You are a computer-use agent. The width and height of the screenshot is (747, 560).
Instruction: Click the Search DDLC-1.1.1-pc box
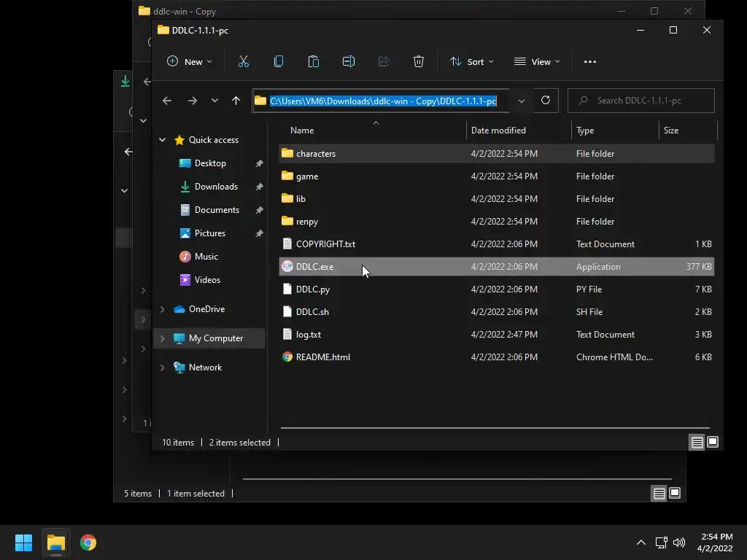[x=640, y=101]
